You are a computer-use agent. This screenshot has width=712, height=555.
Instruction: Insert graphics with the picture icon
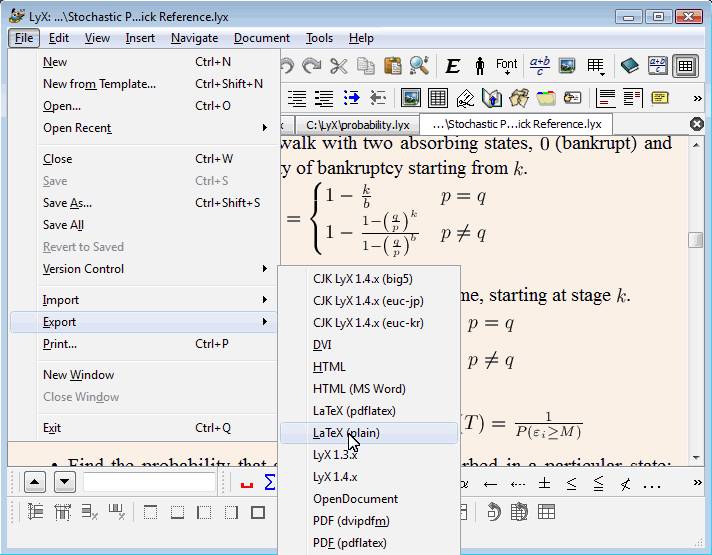coord(567,66)
